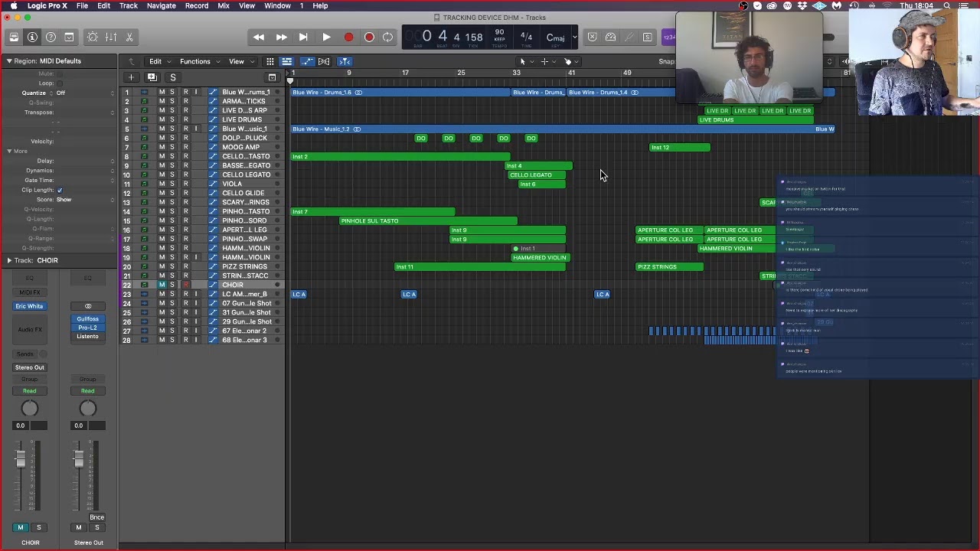Toggle Catch Playhead button
The image size is (980, 551).
tap(345, 61)
